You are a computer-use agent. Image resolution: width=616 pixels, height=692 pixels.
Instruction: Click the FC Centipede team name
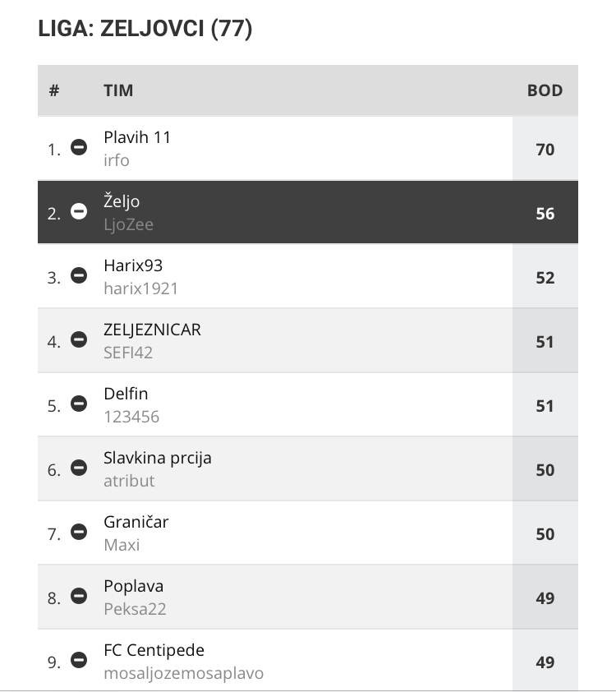[x=154, y=650]
